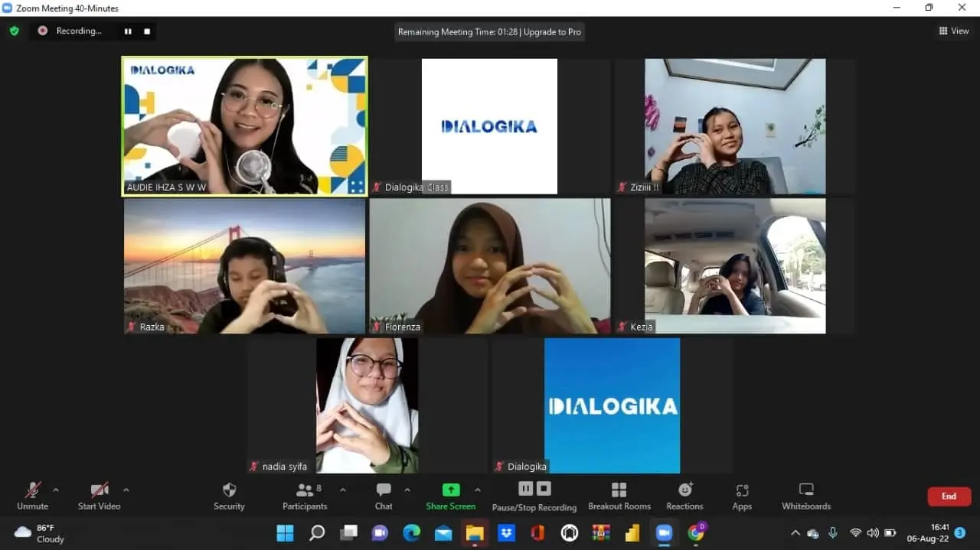Expand share options arrow beside Share Screen
This screenshot has width=980, height=550.
click(478, 490)
